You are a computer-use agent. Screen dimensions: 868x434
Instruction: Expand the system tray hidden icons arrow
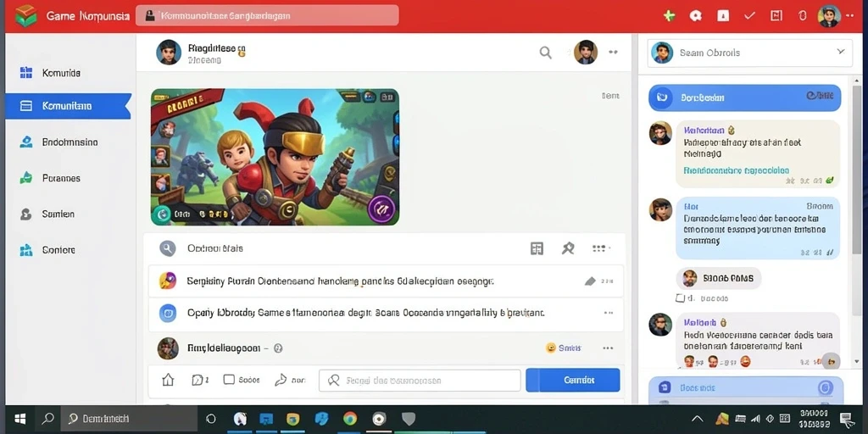[x=698, y=419]
